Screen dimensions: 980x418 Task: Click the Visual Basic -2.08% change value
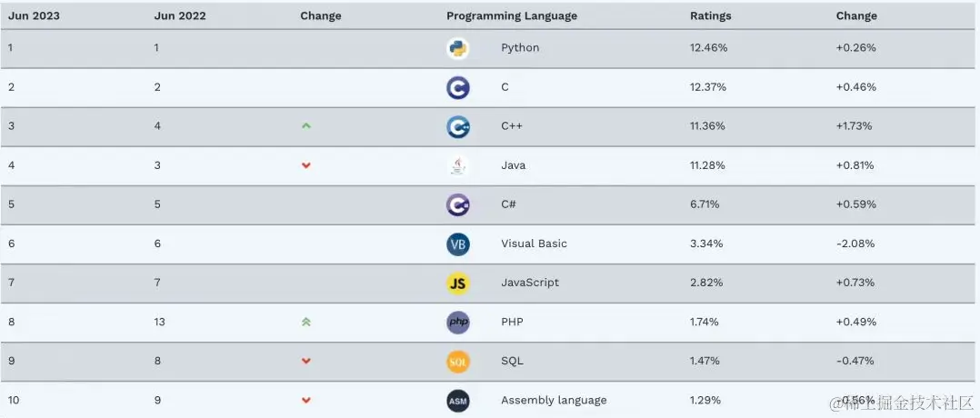[855, 244]
